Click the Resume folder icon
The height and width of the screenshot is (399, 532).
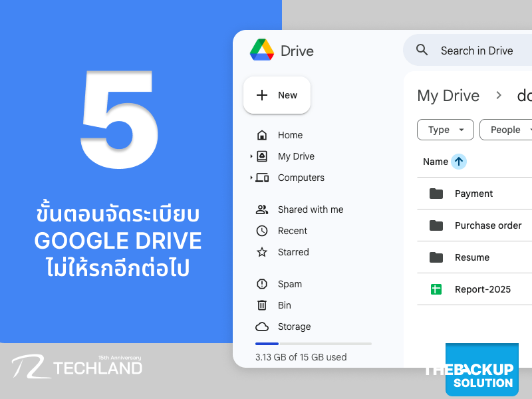pos(436,257)
